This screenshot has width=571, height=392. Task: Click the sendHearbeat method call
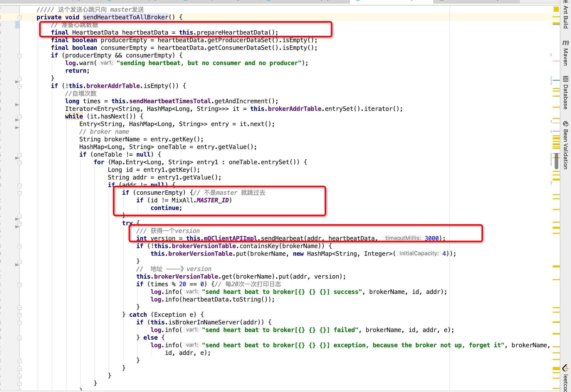coord(282,238)
